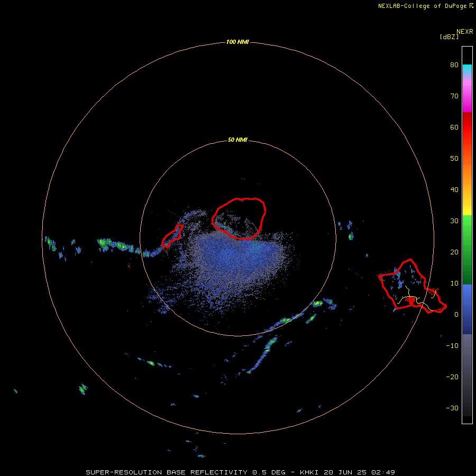Click the 50 value on the dBZ scale
Viewport: 476px width, 476px height.
[454, 159]
